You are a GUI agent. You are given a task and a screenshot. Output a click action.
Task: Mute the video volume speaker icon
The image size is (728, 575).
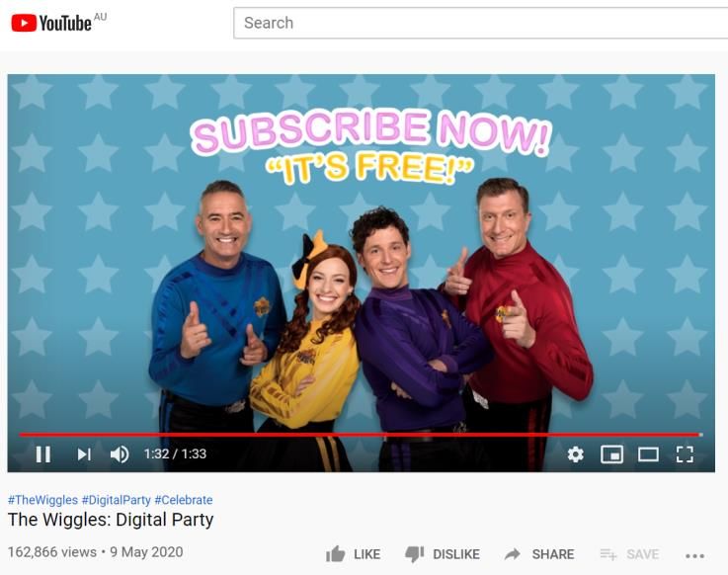tap(120, 454)
